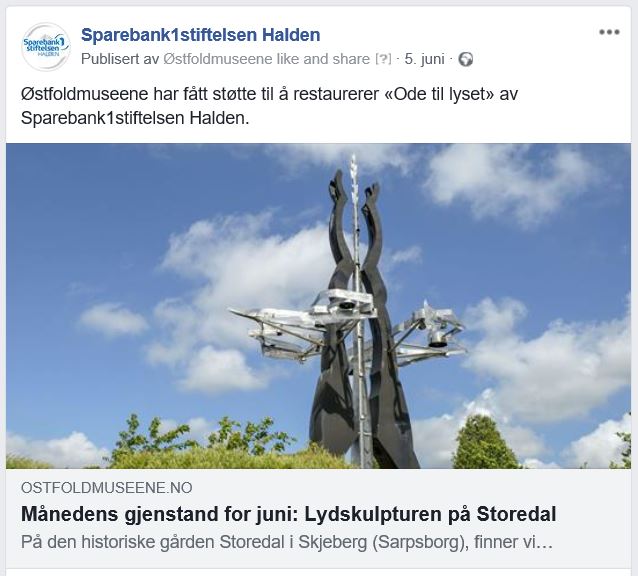This screenshot has height=576, width=638.
Task: Click the Publisert av label
Action: (x=120, y=59)
